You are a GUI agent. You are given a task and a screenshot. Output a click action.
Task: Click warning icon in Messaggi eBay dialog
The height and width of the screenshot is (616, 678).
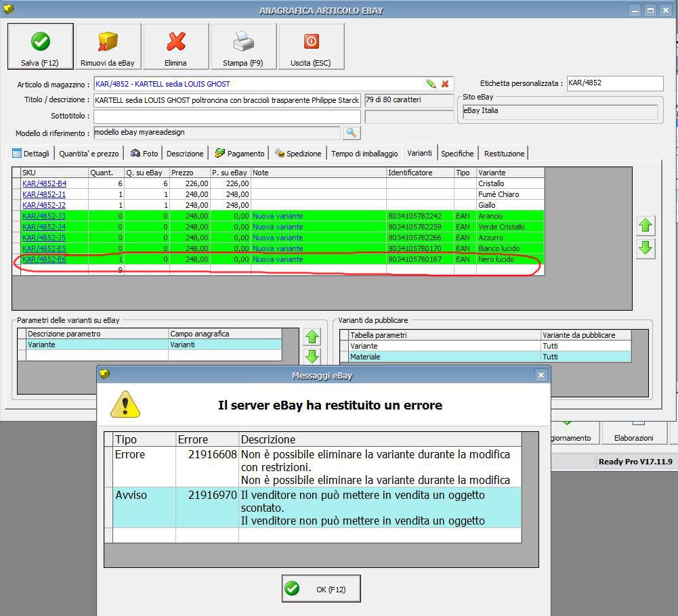[125, 405]
